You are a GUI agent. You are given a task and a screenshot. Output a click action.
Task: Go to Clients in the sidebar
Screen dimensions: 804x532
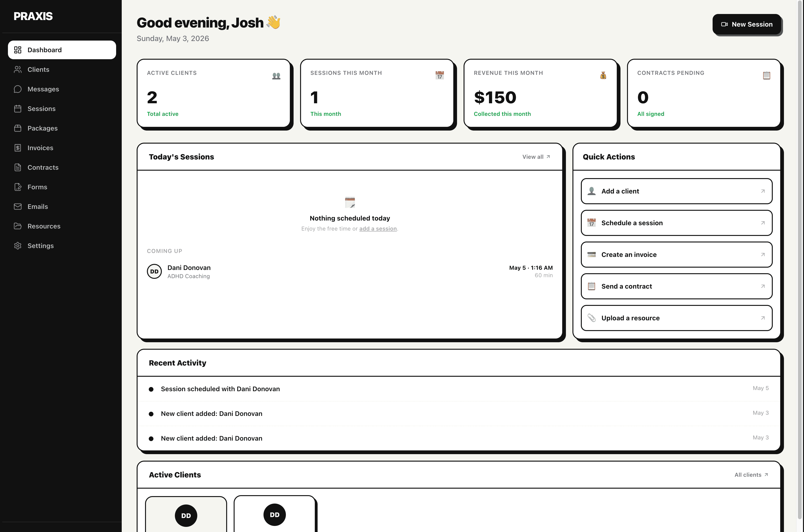coord(62,69)
